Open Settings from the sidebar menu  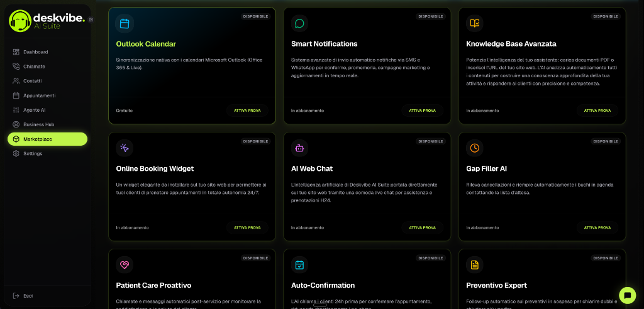(x=33, y=154)
